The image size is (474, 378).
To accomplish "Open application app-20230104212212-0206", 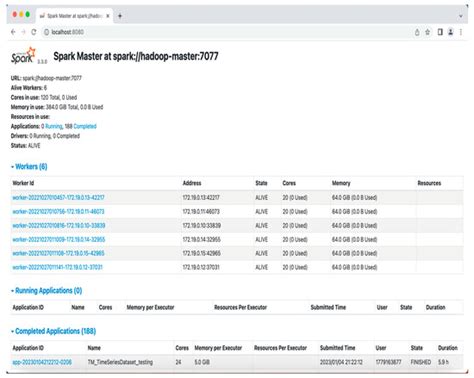I will (x=42, y=362).
